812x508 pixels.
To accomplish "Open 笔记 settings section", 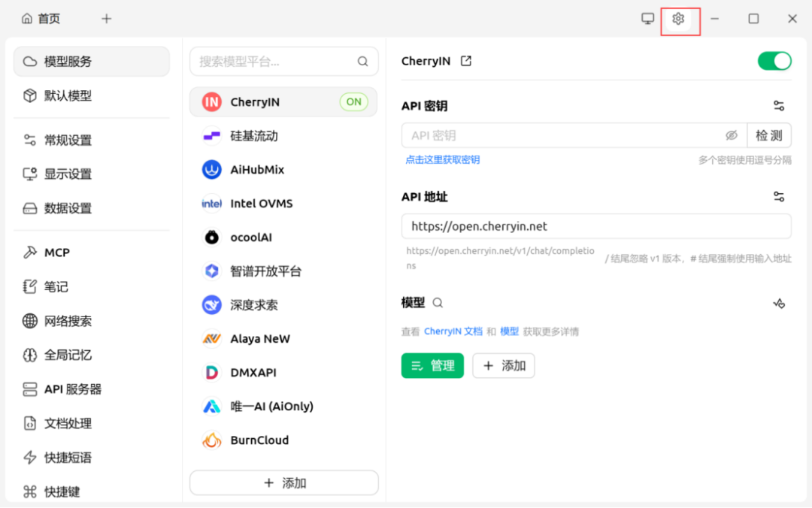I will pyautogui.click(x=92, y=287).
